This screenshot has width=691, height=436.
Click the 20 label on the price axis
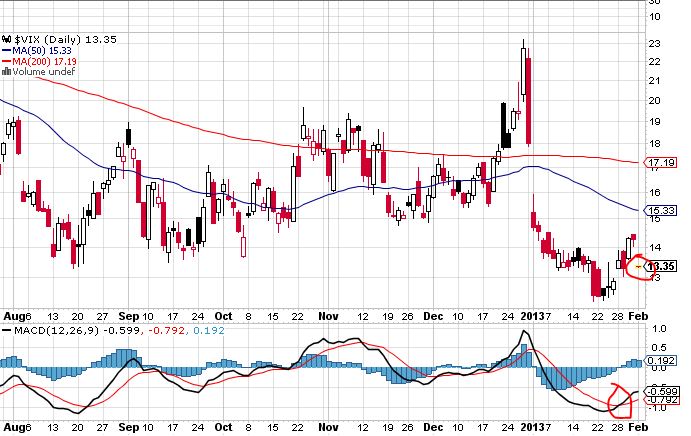coord(655,101)
